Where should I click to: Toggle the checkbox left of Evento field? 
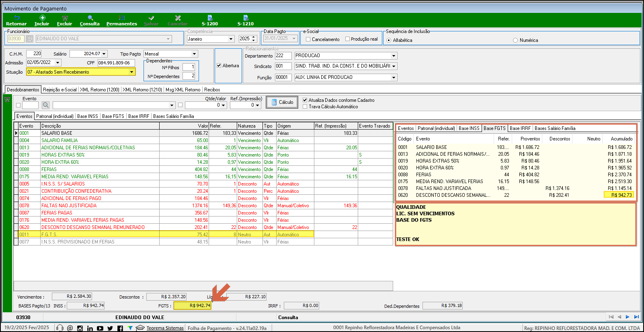tap(18, 105)
